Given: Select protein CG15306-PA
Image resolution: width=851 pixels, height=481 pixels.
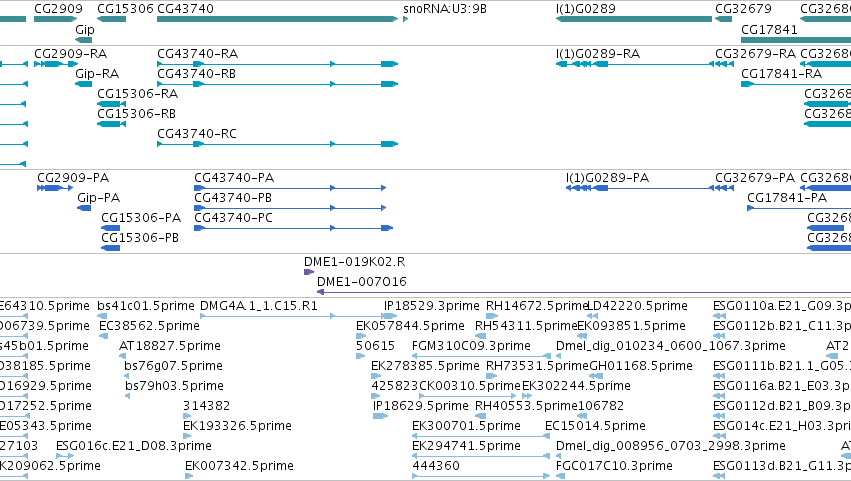Looking at the screenshot, I should click(111, 228).
